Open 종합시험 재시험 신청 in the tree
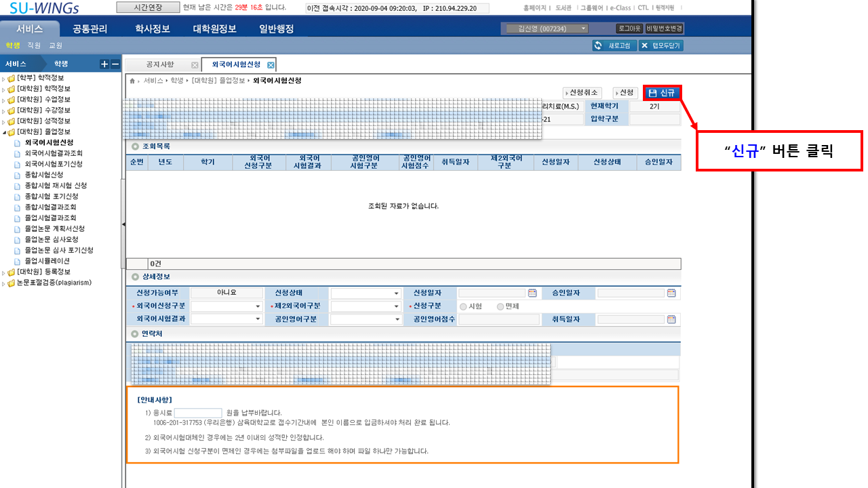This screenshot has height=488, width=868. click(x=56, y=186)
